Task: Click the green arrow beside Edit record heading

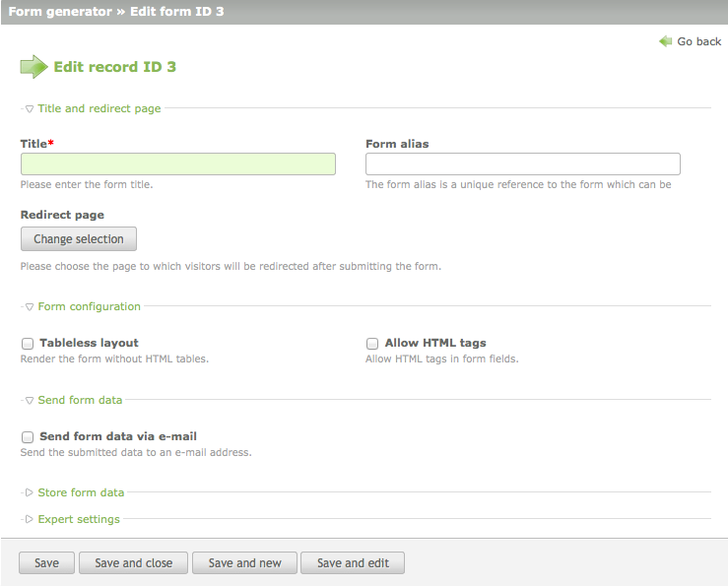Action: 33,67
